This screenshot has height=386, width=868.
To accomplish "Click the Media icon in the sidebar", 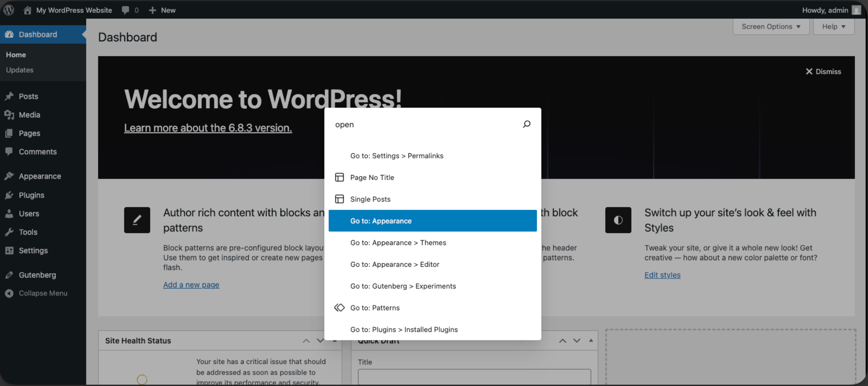I will pyautogui.click(x=10, y=114).
